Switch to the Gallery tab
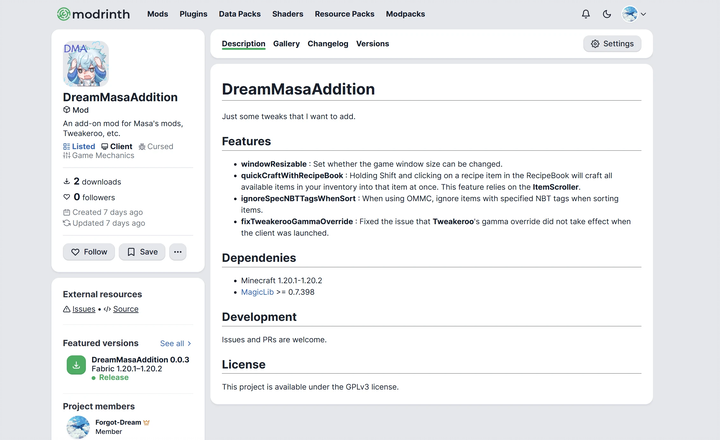 tap(286, 44)
